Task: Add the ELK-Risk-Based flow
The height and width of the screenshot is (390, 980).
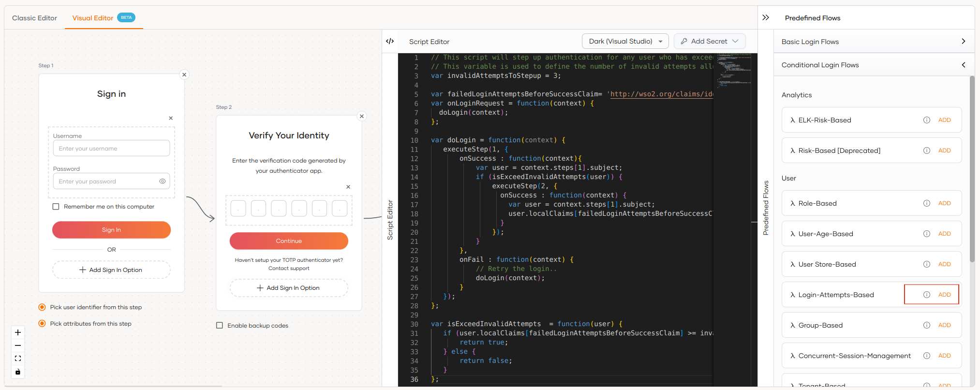Action: [x=945, y=120]
